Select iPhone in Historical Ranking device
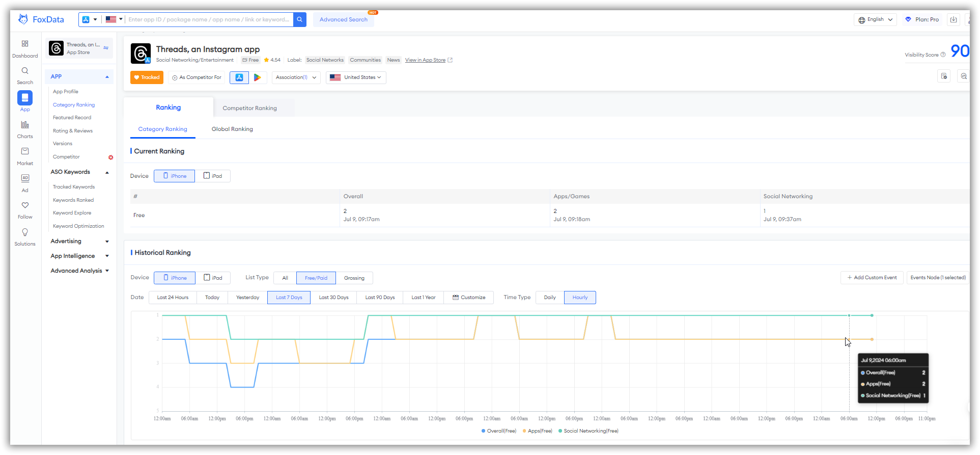The width and height of the screenshot is (980, 455). click(x=175, y=278)
